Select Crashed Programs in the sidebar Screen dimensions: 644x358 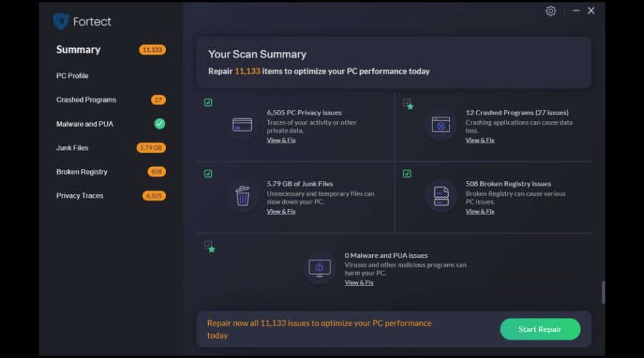87,100
